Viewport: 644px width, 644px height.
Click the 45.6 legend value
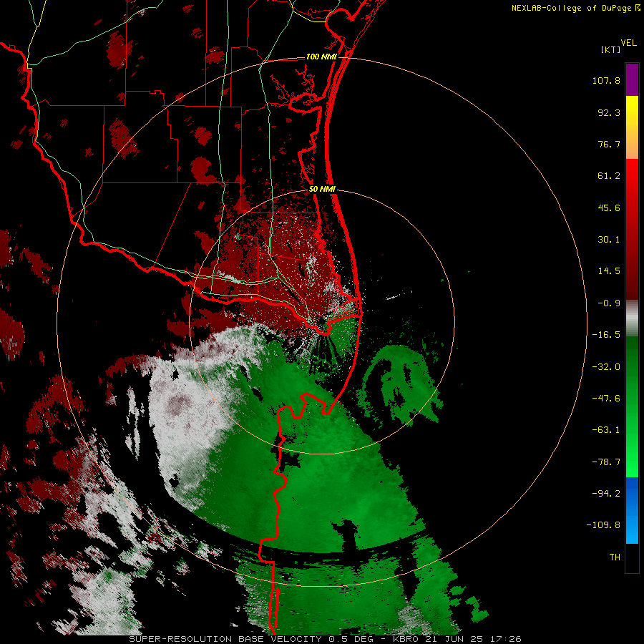(x=609, y=208)
